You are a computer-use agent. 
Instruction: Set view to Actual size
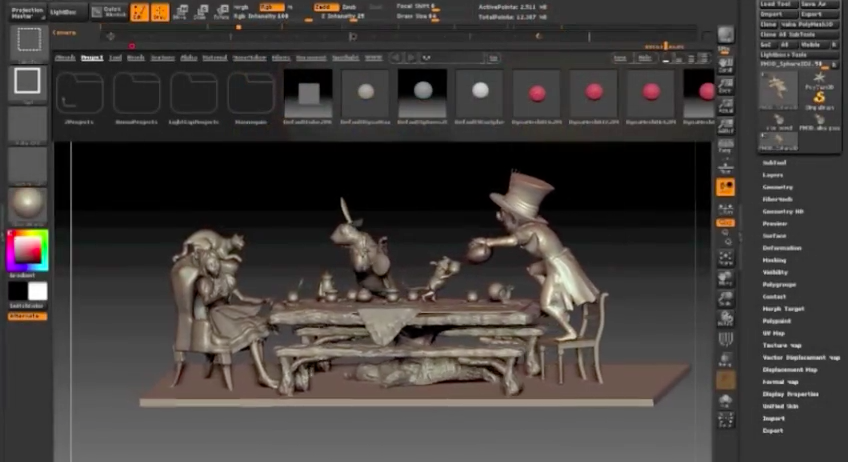click(725, 105)
